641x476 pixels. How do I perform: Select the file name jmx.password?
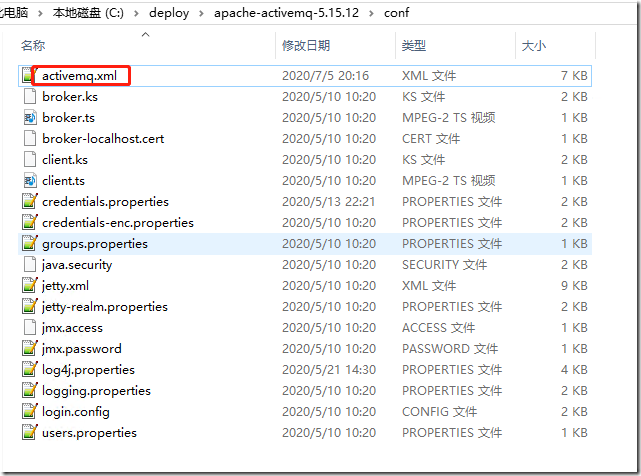(82, 349)
